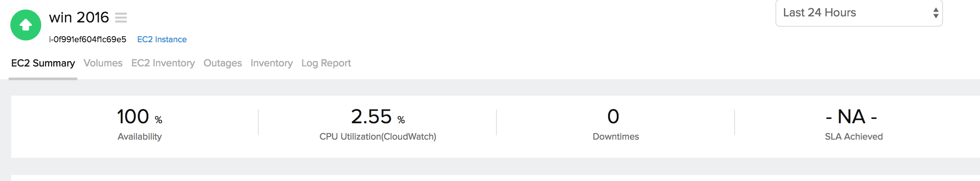Open the hamburger menu beside win 2016
This screenshot has width=980, height=181.
point(121,18)
